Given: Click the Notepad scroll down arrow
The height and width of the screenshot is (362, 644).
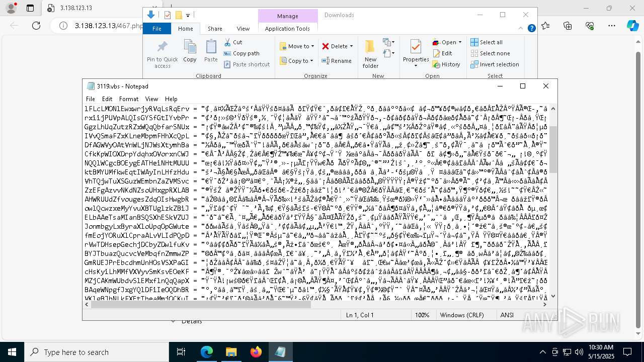Looking at the screenshot, I should (x=553, y=296).
